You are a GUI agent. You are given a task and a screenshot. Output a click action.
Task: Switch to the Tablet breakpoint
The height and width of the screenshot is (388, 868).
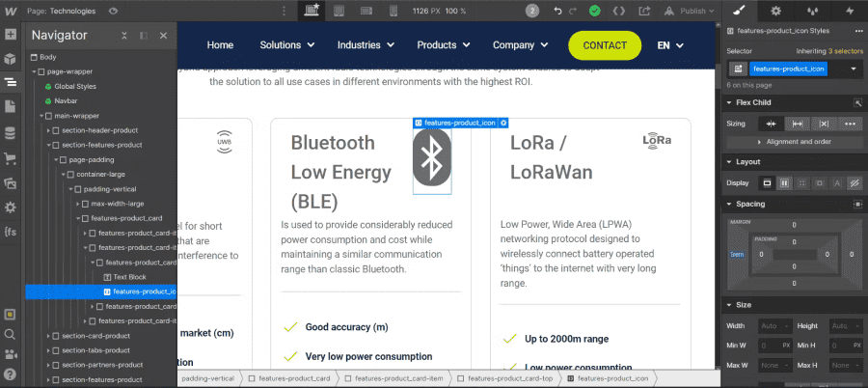click(339, 11)
